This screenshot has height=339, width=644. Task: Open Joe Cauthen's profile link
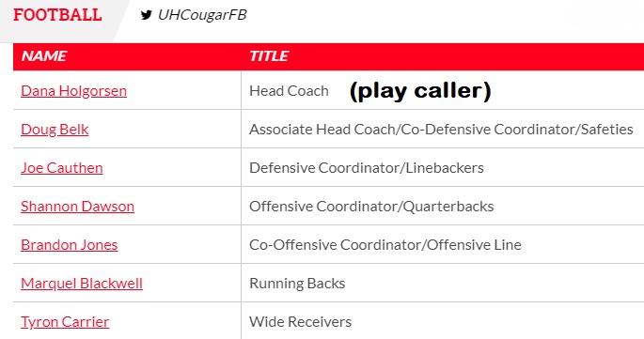click(x=62, y=168)
